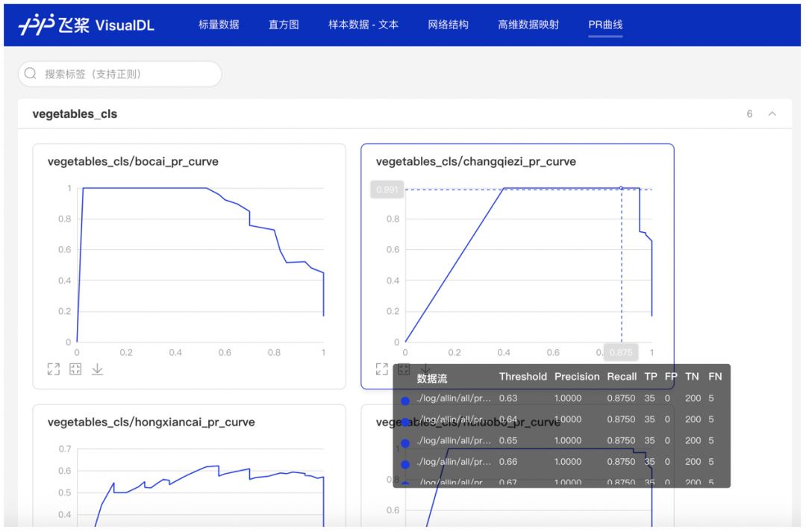This screenshot has height=532, width=806.
Task: Open the 高维数据映射 tab
Action: (x=528, y=25)
